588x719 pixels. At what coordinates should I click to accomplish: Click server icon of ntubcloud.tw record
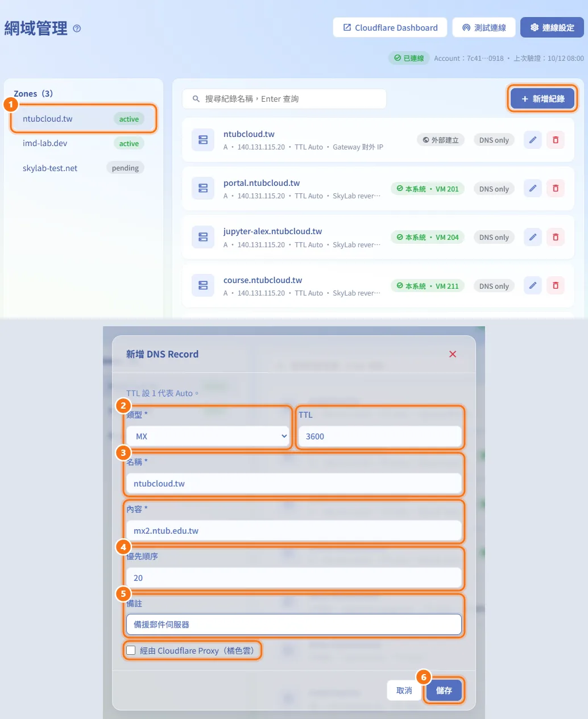[x=203, y=140]
